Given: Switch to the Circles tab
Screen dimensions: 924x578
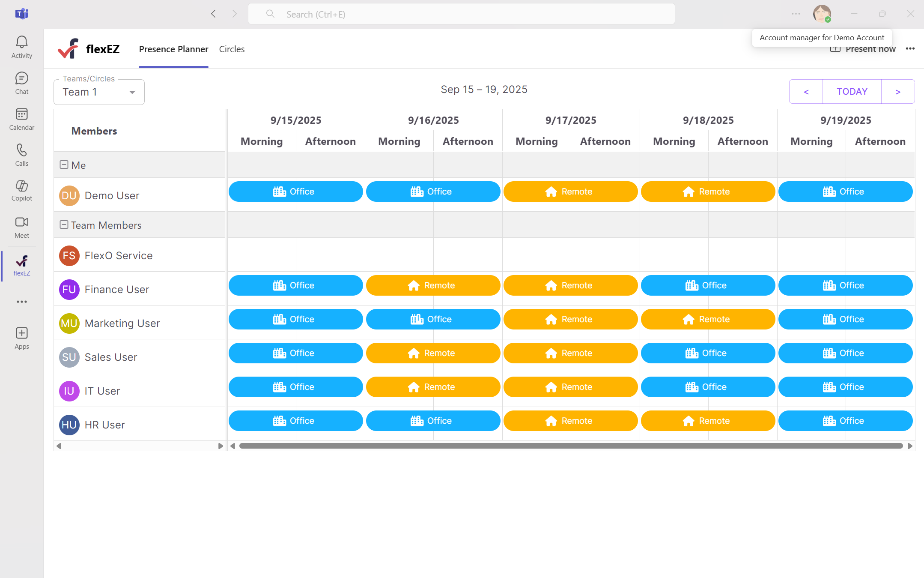Looking at the screenshot, I should pos(231,49).
